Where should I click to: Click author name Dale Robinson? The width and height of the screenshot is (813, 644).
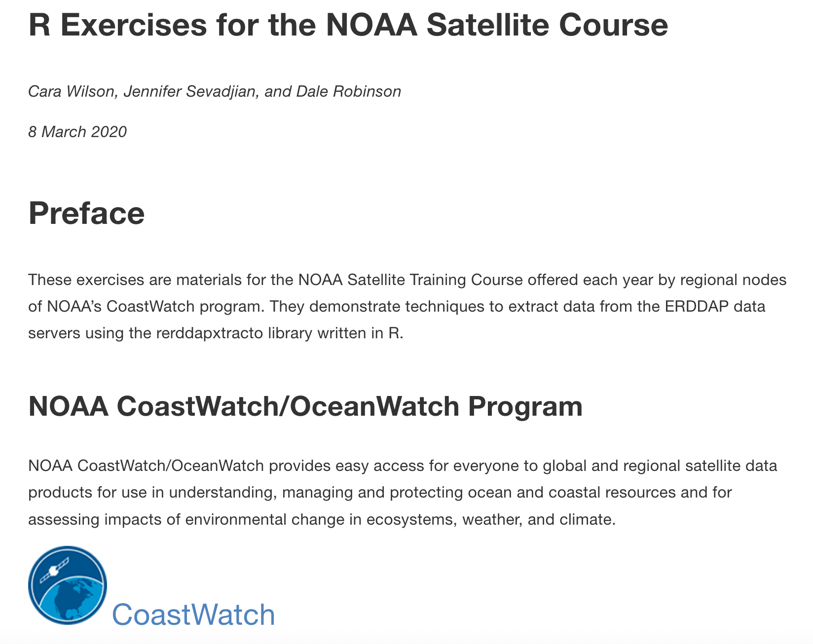click(348, 91)
